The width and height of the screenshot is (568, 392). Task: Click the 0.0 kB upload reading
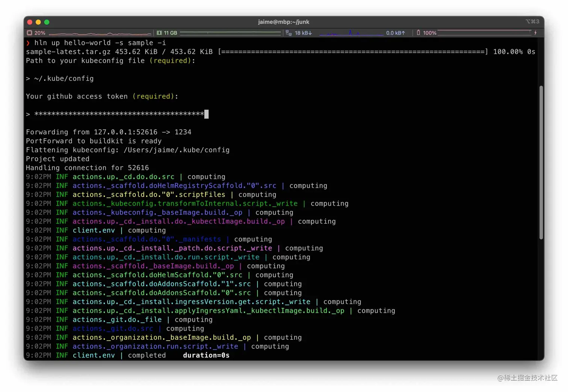click(396, 33)
